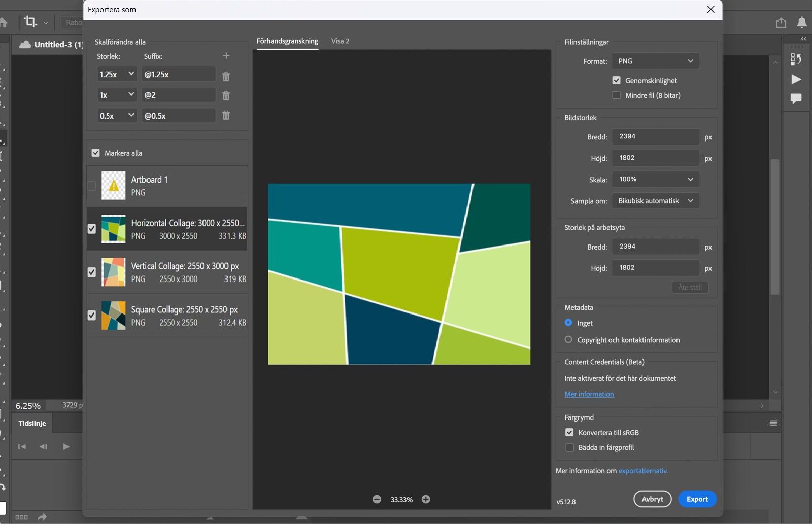
Task: Zoom out preview with the minus icon
Action: [377, 499]
